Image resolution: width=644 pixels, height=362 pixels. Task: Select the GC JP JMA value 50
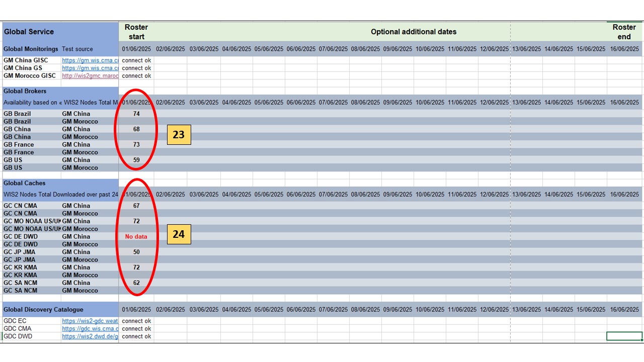(x=136, y=252)
